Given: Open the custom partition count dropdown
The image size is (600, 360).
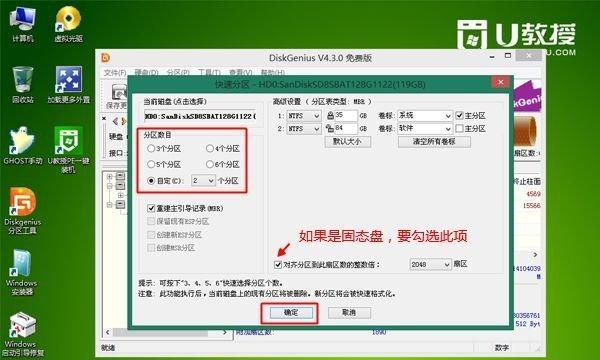Looking at the screenshot, I should [x=203, y=180].
